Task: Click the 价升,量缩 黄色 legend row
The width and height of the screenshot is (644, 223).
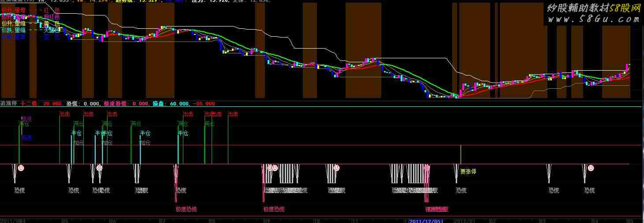Action: pos(30,23)
